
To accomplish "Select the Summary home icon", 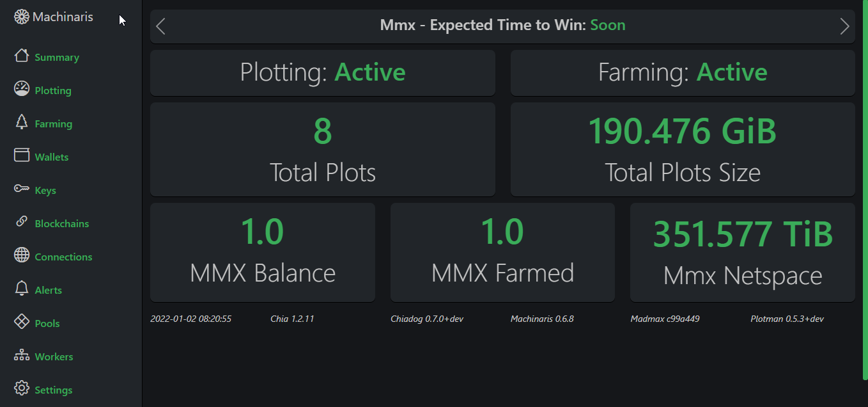I will (x=21, y=57).
